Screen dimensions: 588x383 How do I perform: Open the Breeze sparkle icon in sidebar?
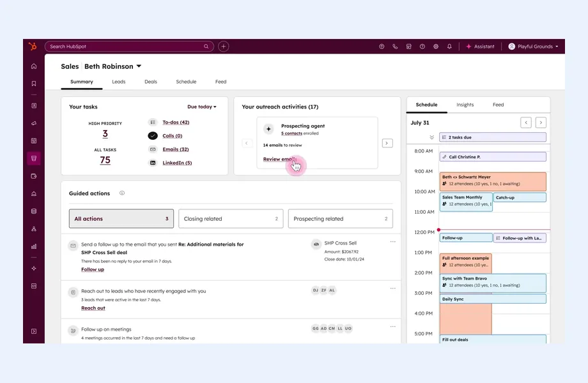point(34,269)
